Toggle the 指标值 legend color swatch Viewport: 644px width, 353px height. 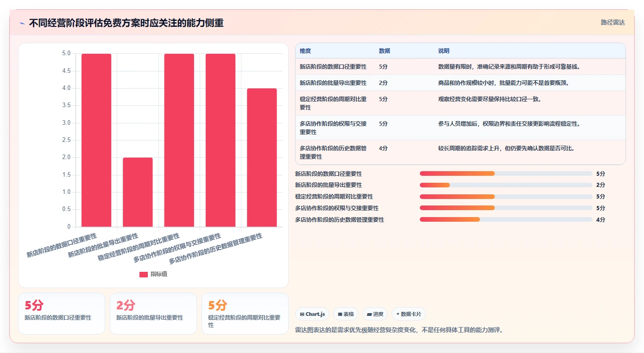[144, 274]
